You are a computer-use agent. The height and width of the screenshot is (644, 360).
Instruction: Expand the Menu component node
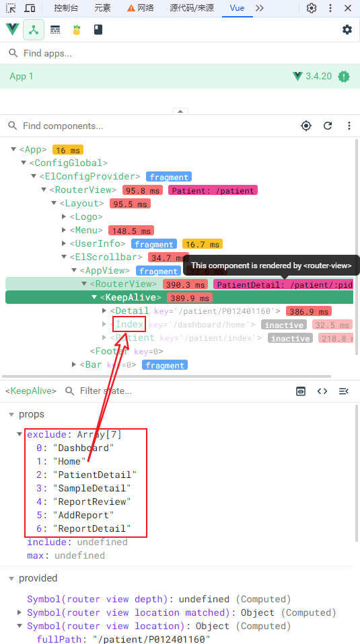64,230
